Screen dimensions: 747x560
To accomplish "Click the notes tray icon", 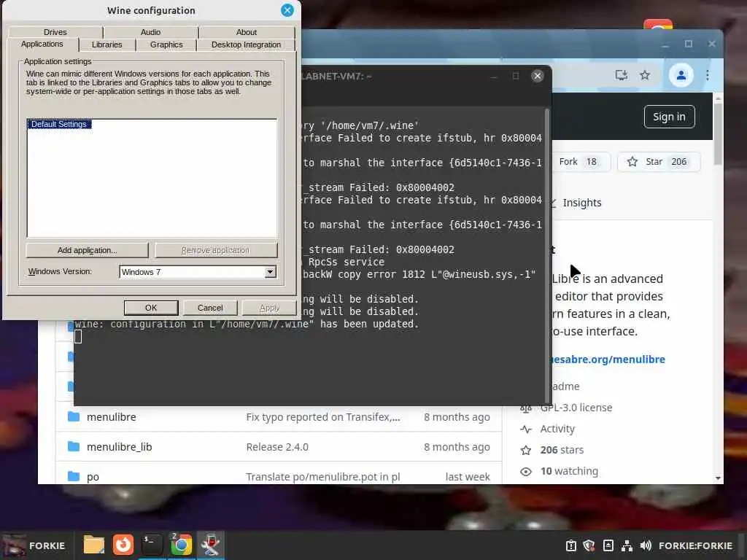I will pos(608,545).
